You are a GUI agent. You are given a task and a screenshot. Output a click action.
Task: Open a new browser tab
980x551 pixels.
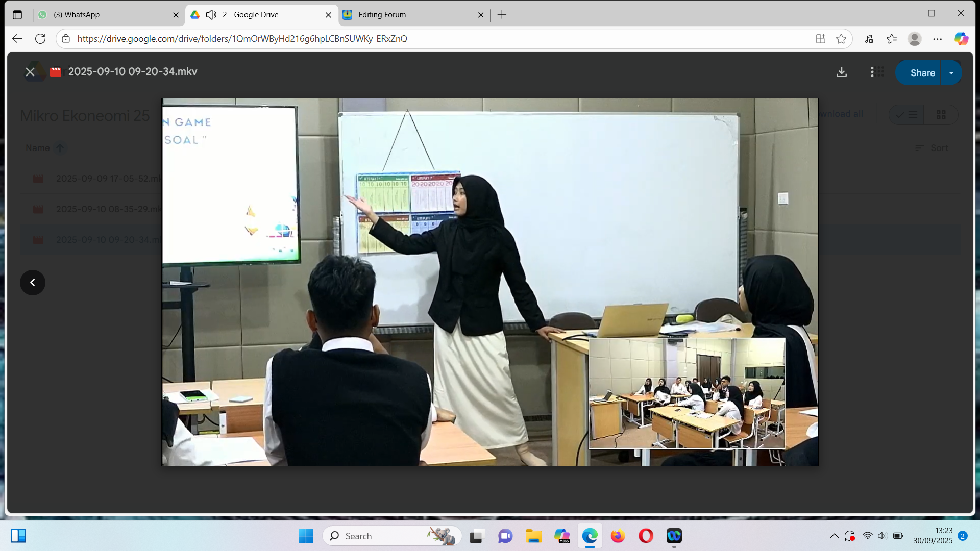click(502, 15)
